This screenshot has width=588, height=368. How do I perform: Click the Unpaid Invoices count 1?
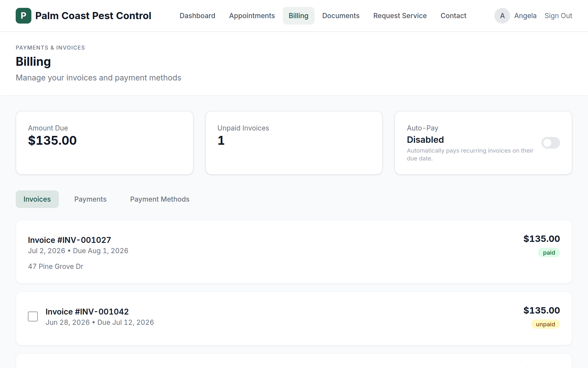click(x=221, y=141)
